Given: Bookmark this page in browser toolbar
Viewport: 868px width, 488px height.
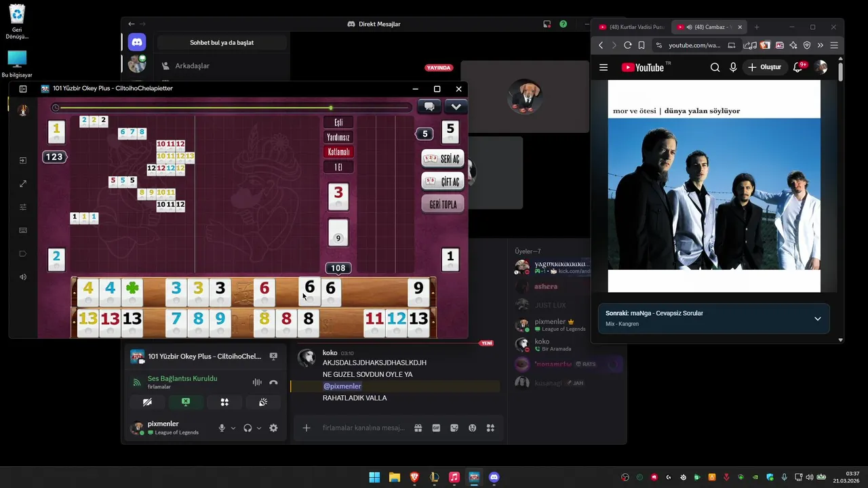Looking at the screenshot, I should [x=642, y=45].
